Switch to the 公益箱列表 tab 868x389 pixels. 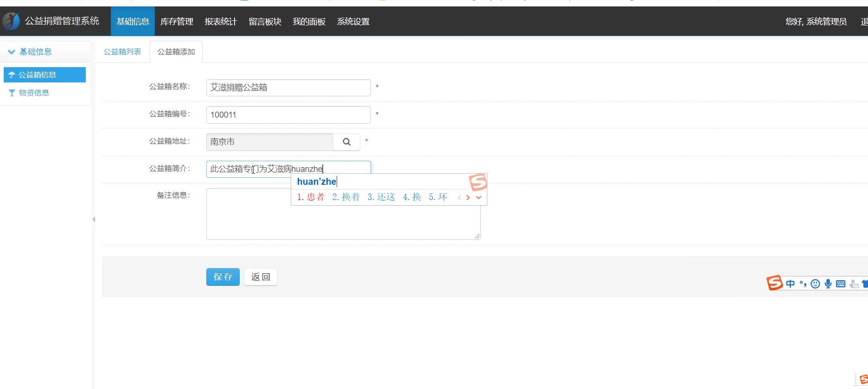point(122,52)
